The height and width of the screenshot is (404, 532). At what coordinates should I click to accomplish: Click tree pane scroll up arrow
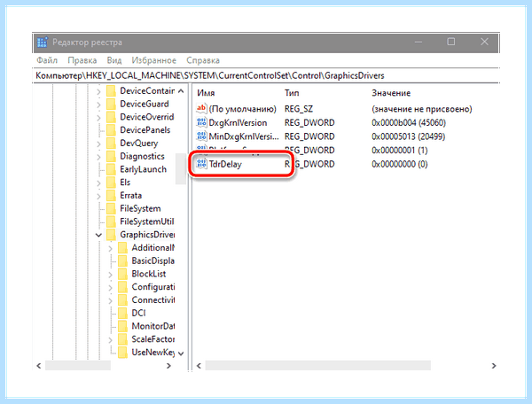[x=181, y=91]
